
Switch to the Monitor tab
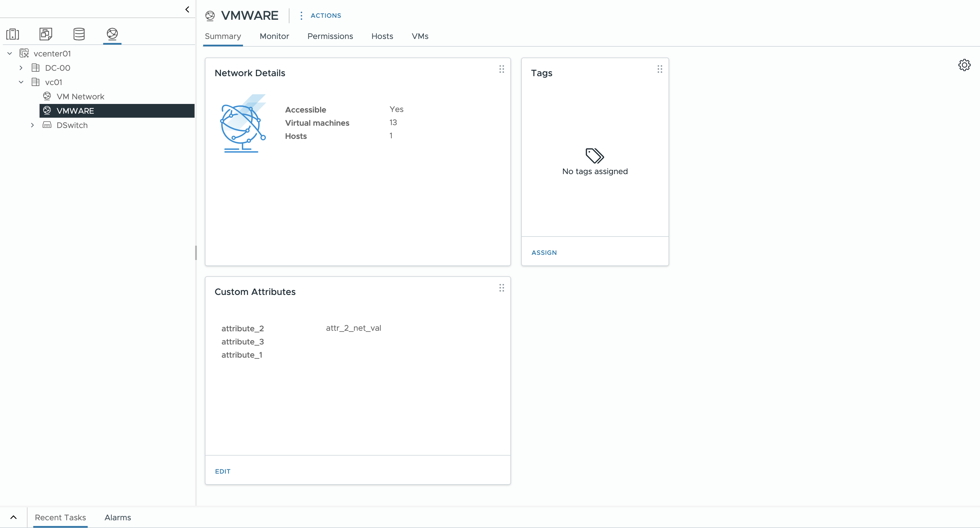click(x=274, y=36)
